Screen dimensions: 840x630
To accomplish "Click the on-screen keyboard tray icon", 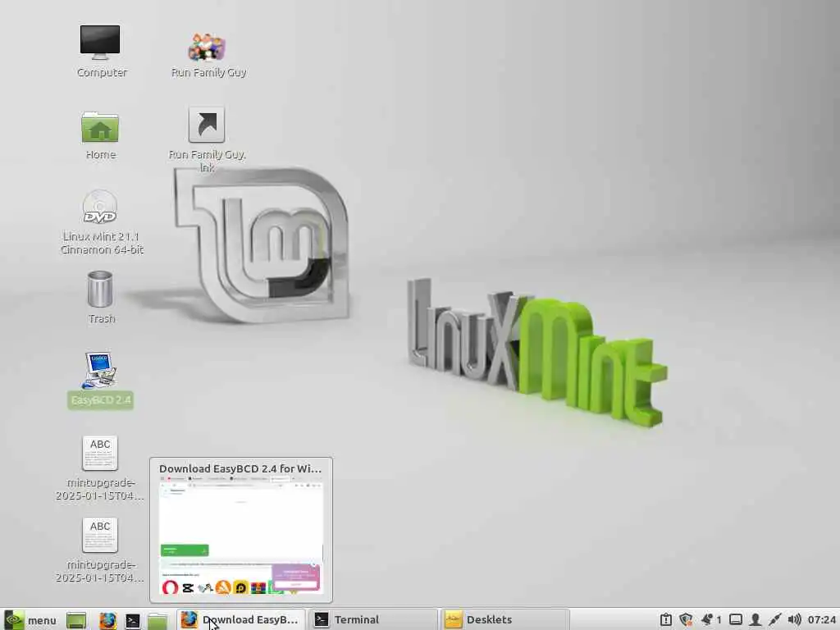I will coord(736,620).
